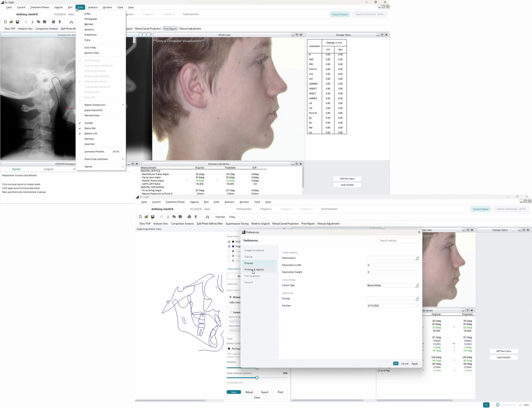The width and height of the screenshot is (532, 408).
Task: Open Overlays button in lower window toolbar
Action: (x=220, y=217)
